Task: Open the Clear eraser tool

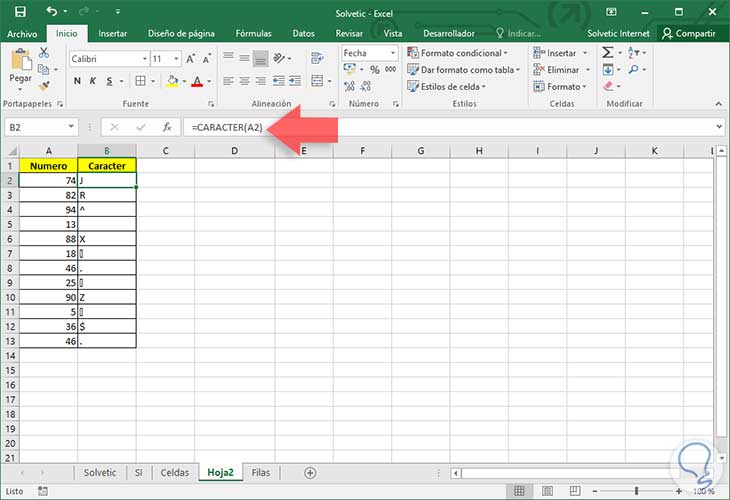Action: point(608,86)
